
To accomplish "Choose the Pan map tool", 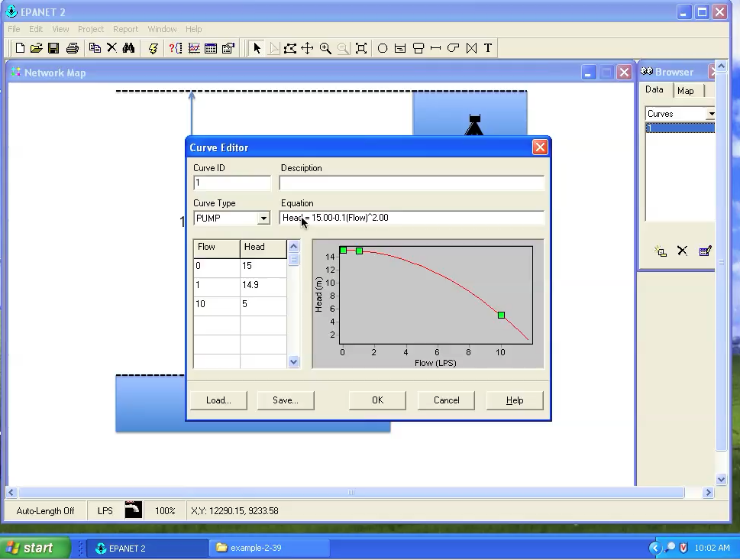I will [307, 48].
